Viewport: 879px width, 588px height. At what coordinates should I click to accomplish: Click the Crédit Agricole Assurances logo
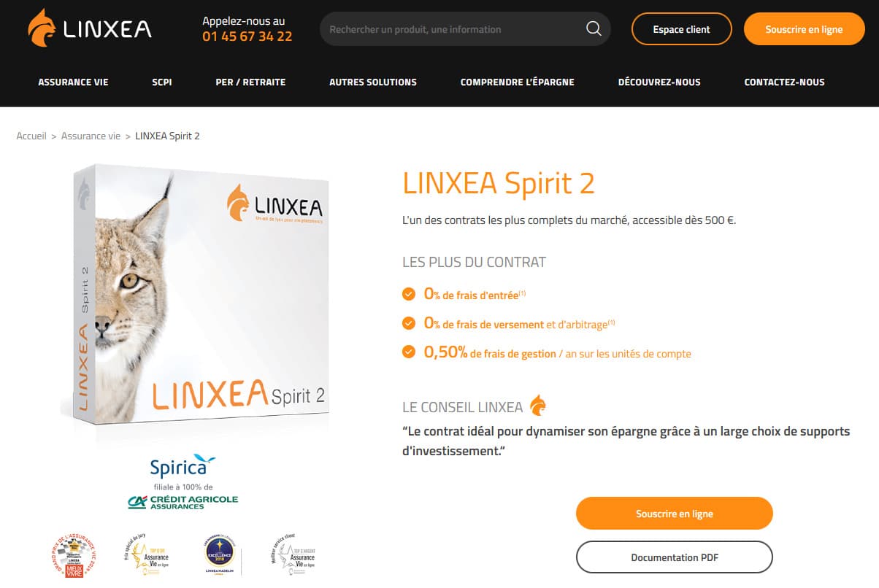coord(183,502)
